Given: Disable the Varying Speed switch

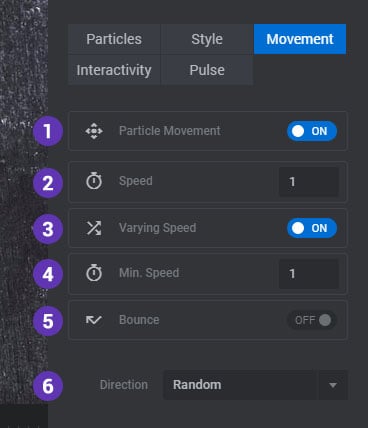Looking at the screenshot, I should (x=312, y=228).
